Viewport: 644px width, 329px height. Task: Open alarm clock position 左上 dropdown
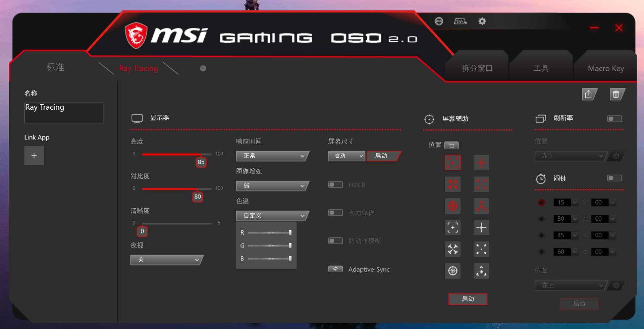[571, 285]
